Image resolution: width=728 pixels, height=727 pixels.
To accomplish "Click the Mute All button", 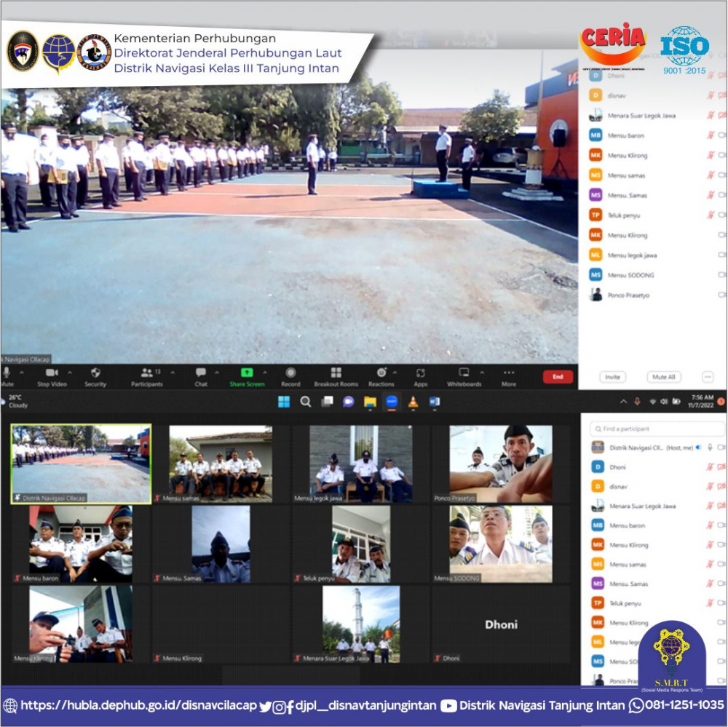I will (x=663, y=377).
